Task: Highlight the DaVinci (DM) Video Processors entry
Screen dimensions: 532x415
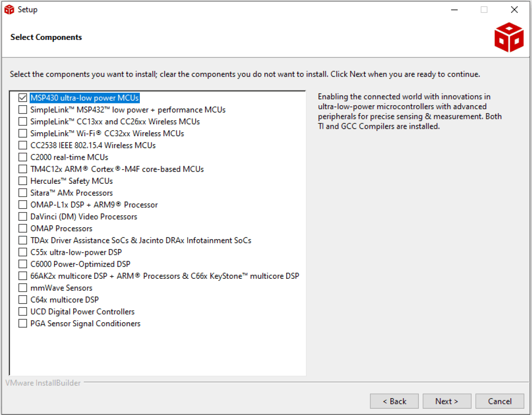Action: [x=83, y=217]
